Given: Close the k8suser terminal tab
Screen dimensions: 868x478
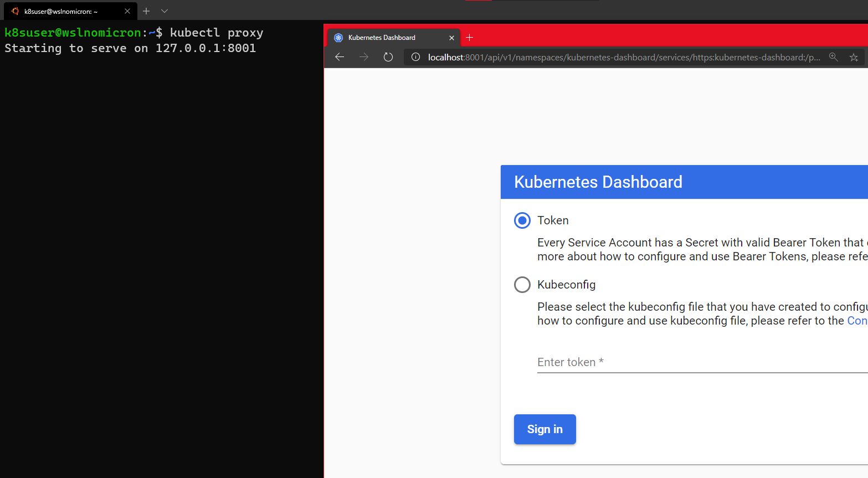Looking at the screenshot, I should [x=127, y=11].
